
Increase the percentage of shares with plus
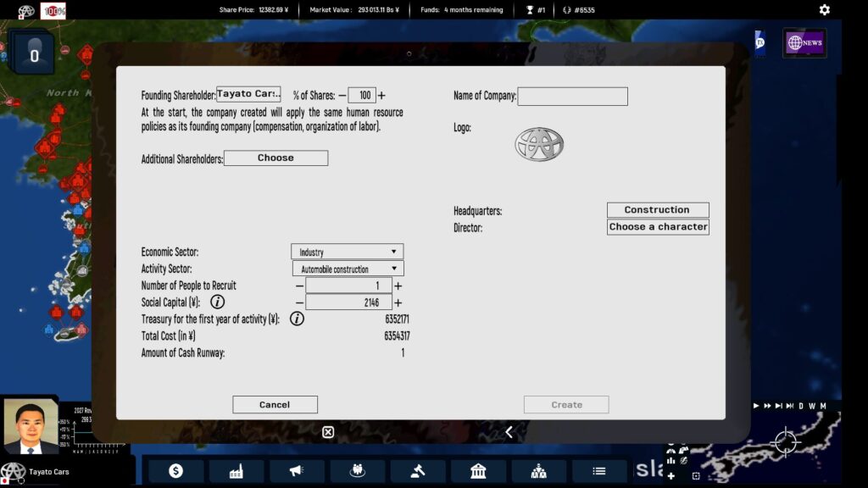(381, 96)
